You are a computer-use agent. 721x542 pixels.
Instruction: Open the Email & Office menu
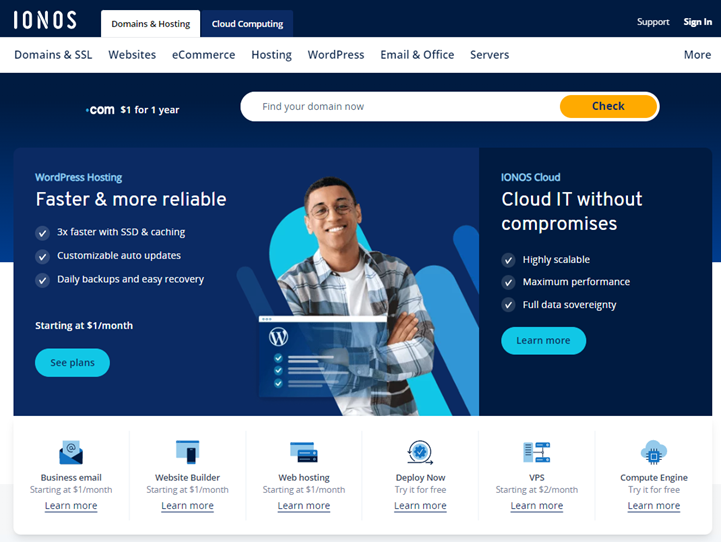(x=417, y=55)
